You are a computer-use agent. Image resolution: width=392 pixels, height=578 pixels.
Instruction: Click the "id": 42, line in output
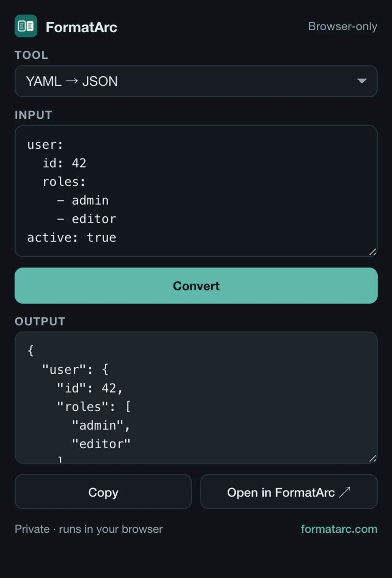tap(89, 388)
